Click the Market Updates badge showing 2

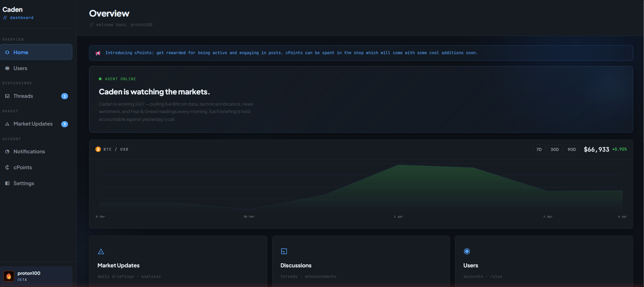(65, 124)
